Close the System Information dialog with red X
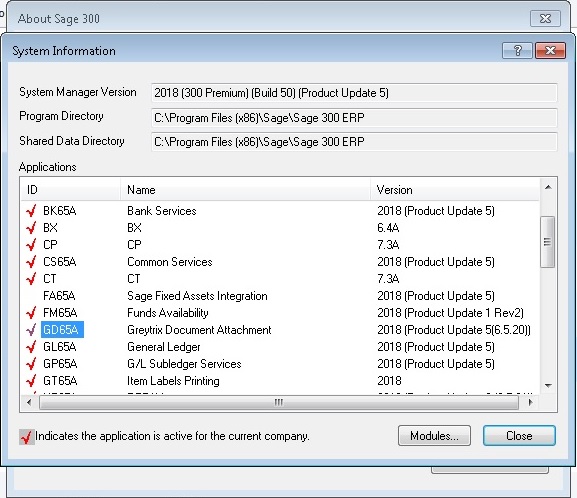 pyautogui.click(x=550, y=50)
